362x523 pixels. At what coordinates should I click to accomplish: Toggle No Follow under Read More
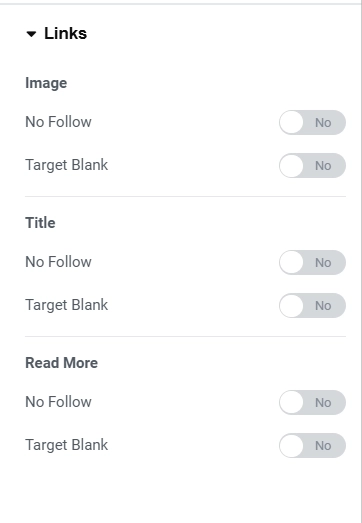pyautogui.click(x=312, y=403)
